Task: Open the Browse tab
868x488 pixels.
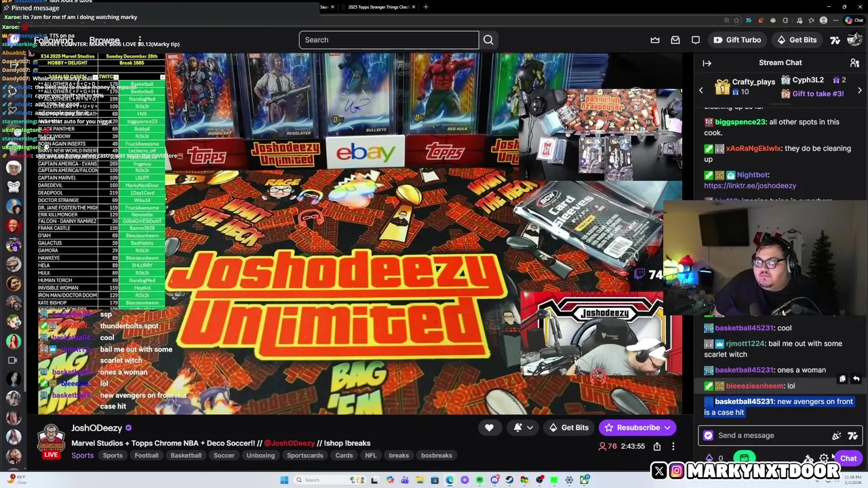Action: pyautogui.click(x=104, y=41)
